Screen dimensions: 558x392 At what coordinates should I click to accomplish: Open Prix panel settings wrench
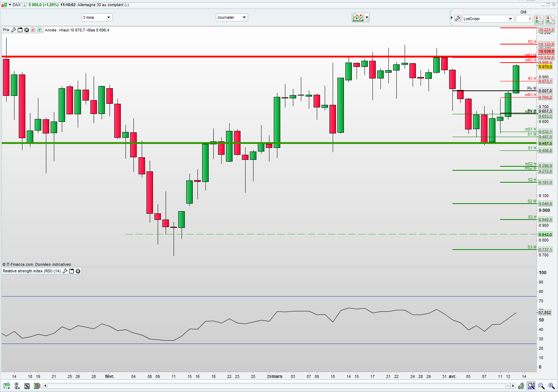click(x=14, y=30)
